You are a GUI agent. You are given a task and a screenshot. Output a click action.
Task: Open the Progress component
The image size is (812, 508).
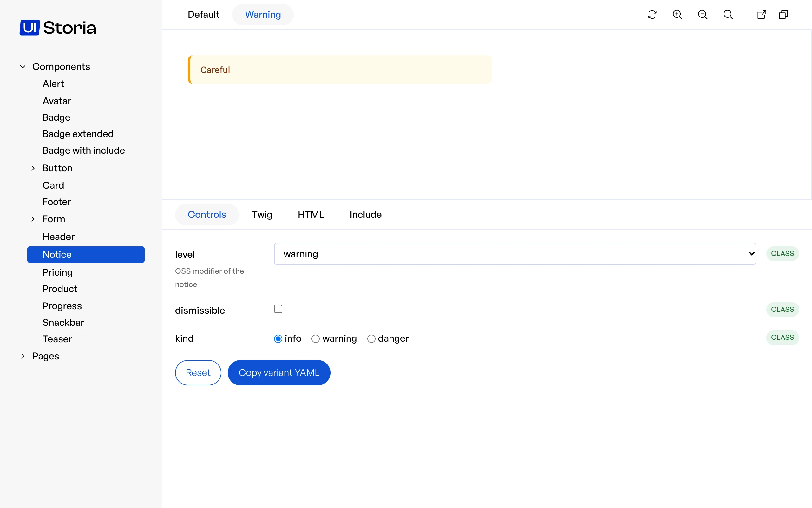point(62,306)
